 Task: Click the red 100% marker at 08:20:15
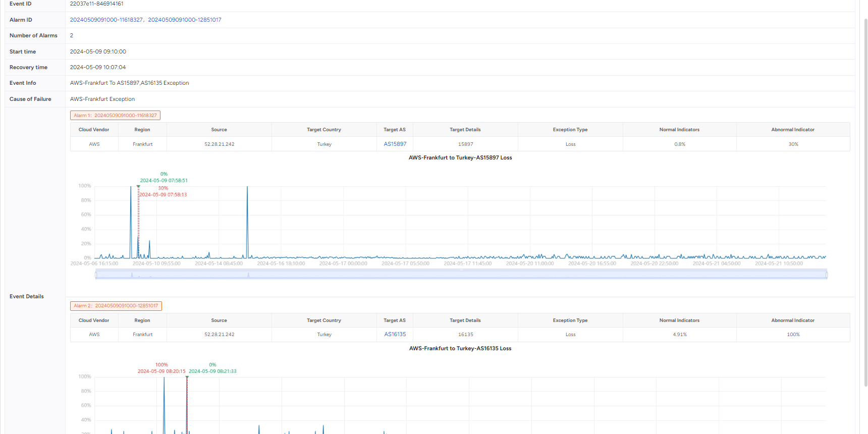click(161, 368)
